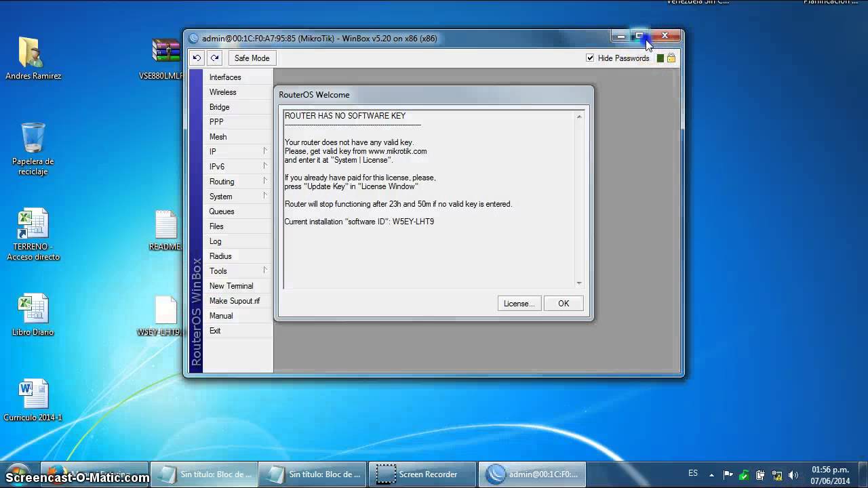Close the WinBox window
The image size is (868, 488).
665,36
